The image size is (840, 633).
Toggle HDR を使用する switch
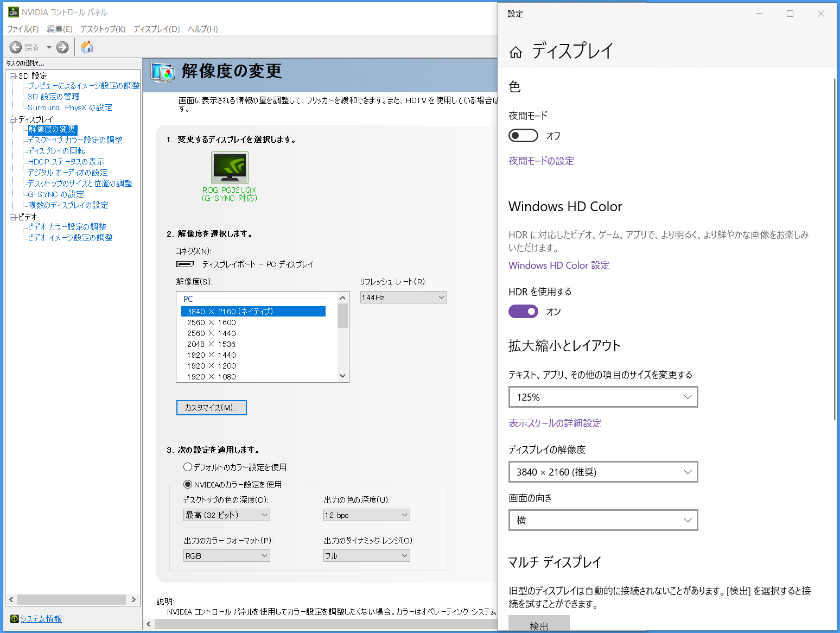[x=523, y=312]
